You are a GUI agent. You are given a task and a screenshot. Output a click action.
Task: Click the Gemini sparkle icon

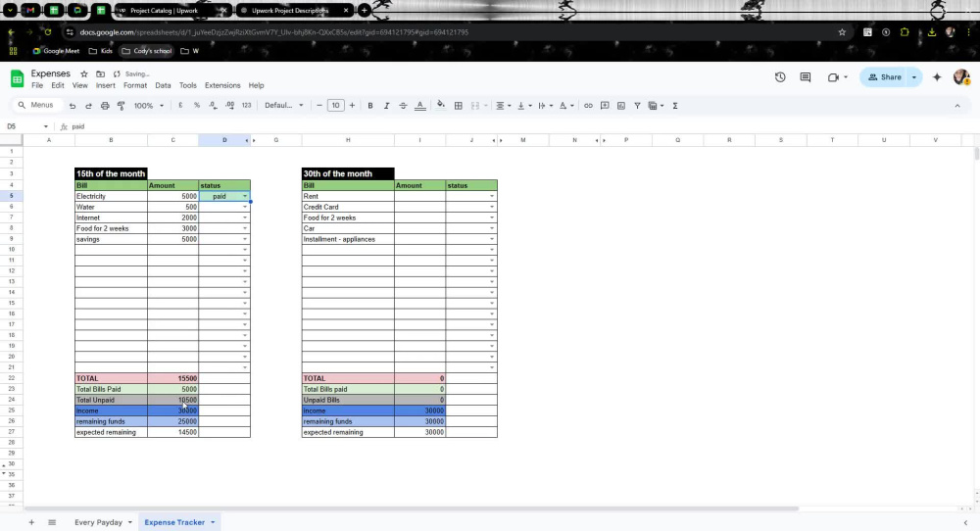click(x=937, y=76)
